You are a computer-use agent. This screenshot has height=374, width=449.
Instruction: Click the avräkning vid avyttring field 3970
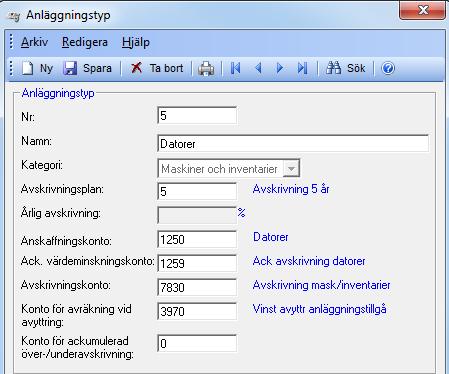pos(197,311)
